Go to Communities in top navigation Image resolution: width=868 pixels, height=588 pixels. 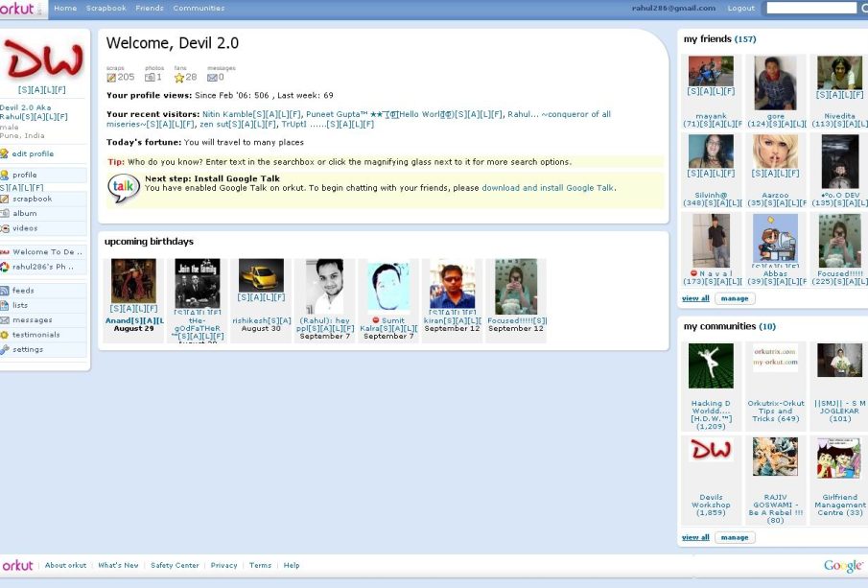[x=199, y=9]
